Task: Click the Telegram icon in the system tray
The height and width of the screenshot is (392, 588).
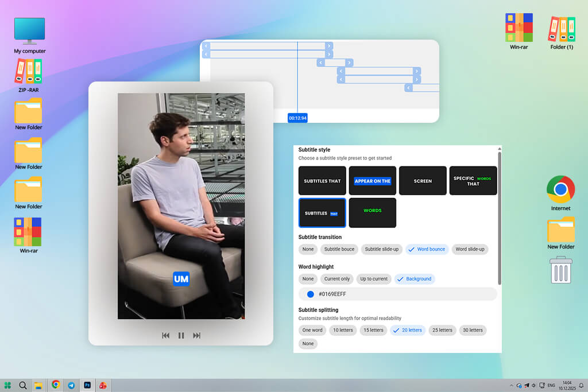Action: (x=527, y=385)
